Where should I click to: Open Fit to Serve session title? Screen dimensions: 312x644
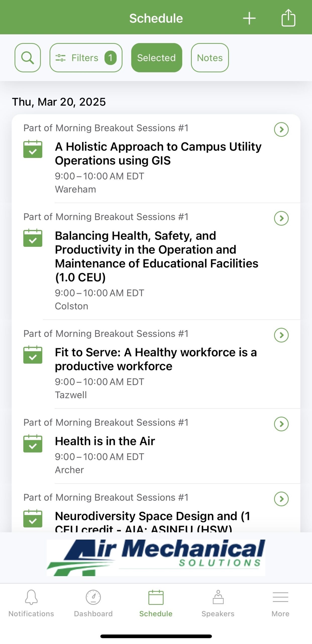click(156, 359)
